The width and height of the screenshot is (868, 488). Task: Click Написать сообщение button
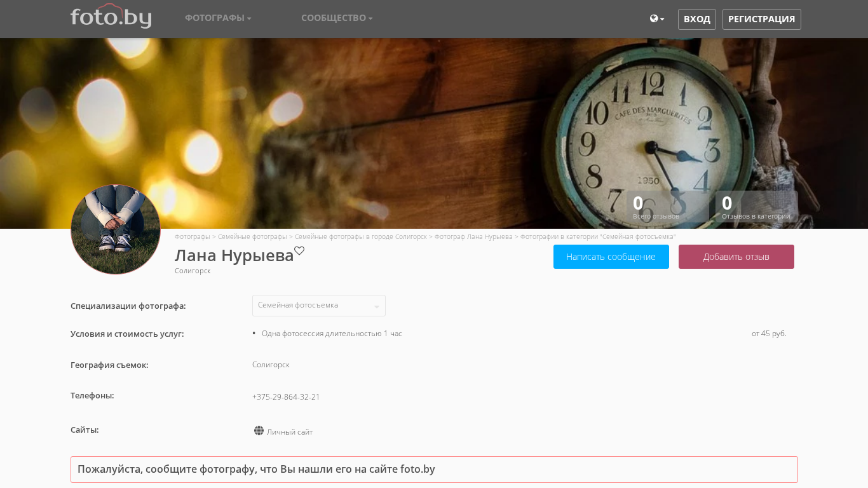(x=611, y=257)
